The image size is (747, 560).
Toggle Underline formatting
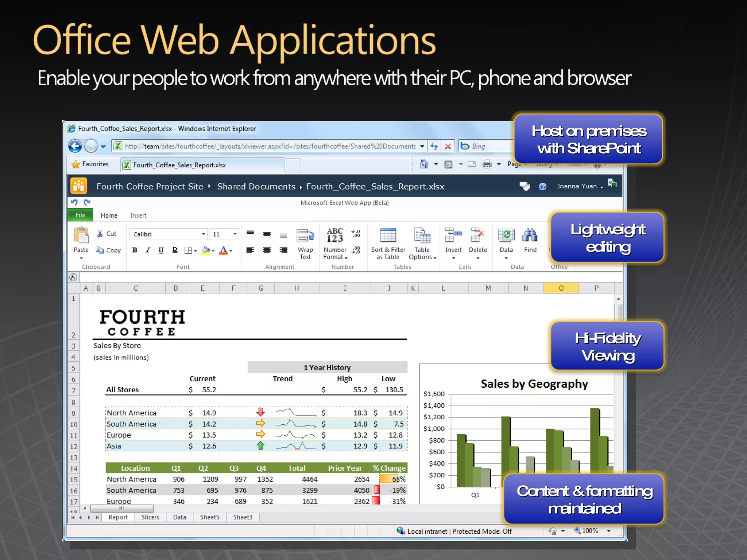click(161, 250)
